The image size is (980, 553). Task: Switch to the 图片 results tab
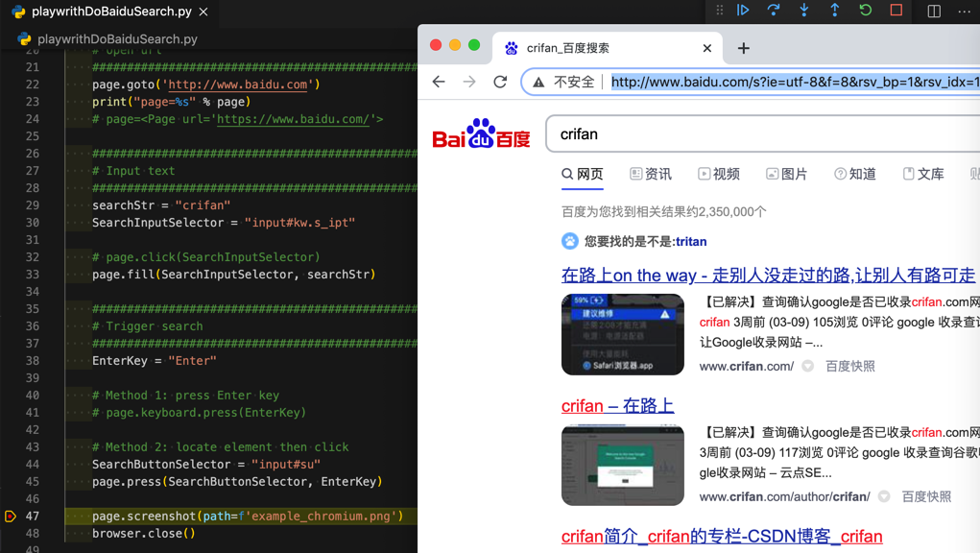(786, 175)
